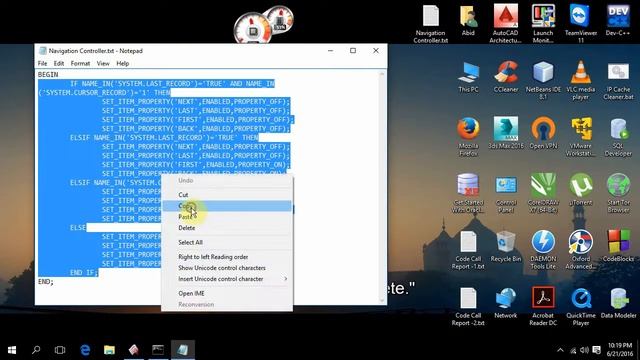Expand Insert Unicode control character submenu
This screenshot has height=360, width=640.
coord(227,279)
